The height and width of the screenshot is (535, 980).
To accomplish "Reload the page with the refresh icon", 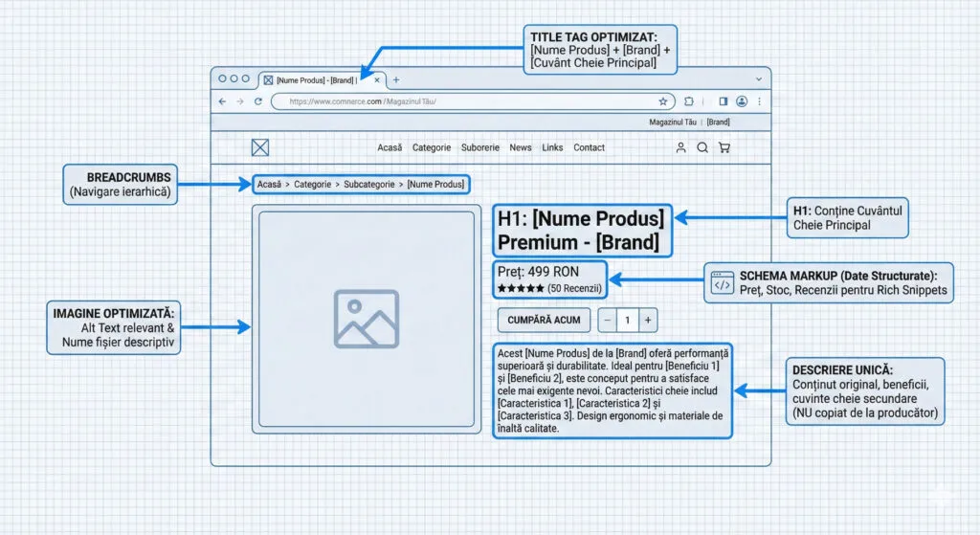I will pos(257,100).
